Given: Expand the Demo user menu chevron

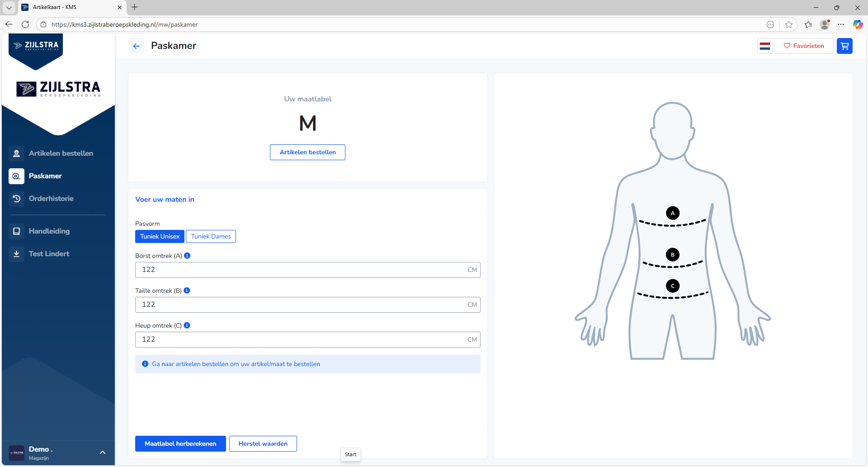Looking at the screenshot, I should [103, 453].
